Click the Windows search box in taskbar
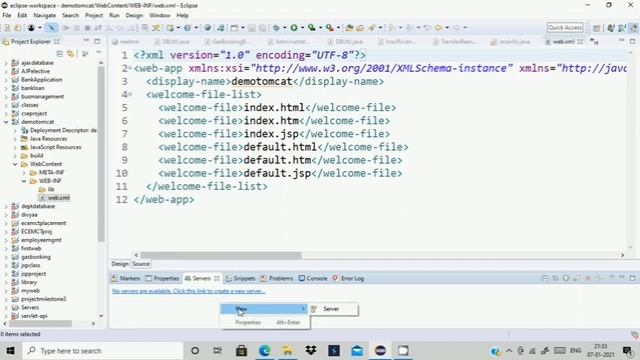 102,351
